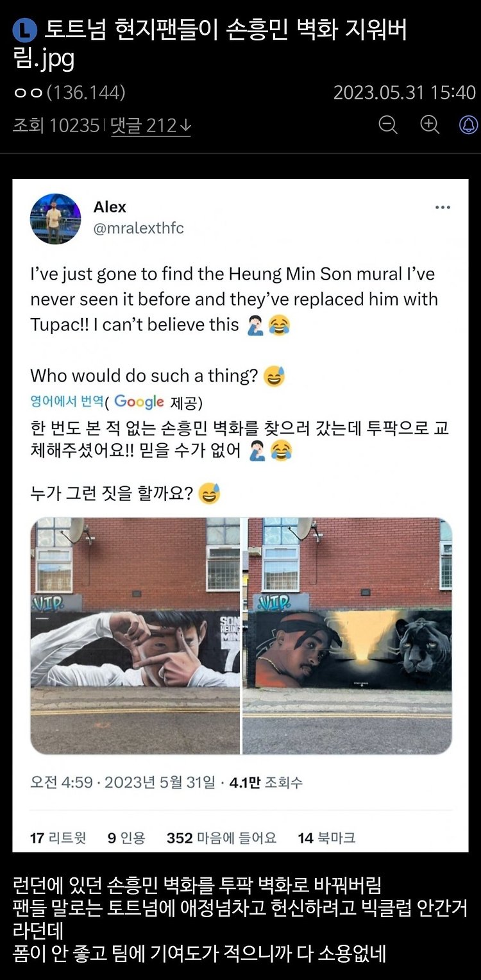The width and height of the screenshot is (481, 980).
Task: Click the 17 리트윗 count
Action: click(x=58, y=838)
